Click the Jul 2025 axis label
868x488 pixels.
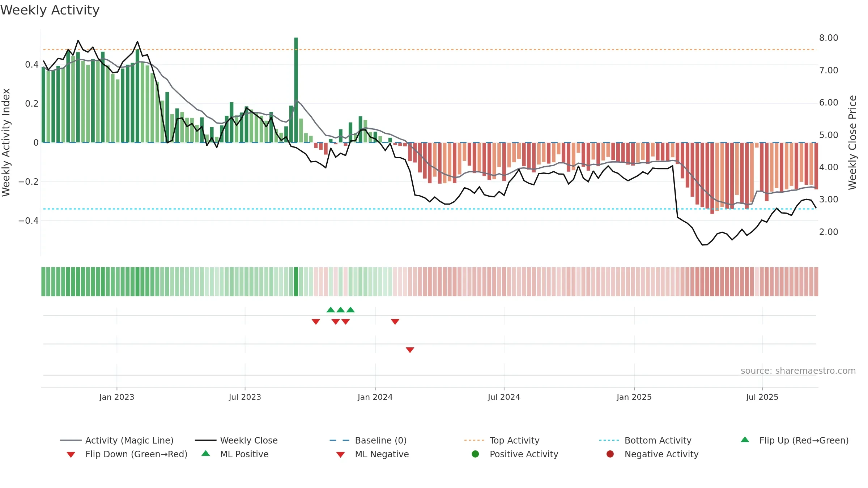[762, 397]
